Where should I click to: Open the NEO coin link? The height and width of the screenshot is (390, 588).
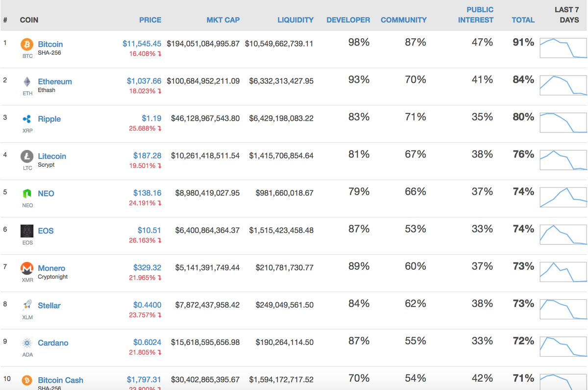tap(46, 193)
